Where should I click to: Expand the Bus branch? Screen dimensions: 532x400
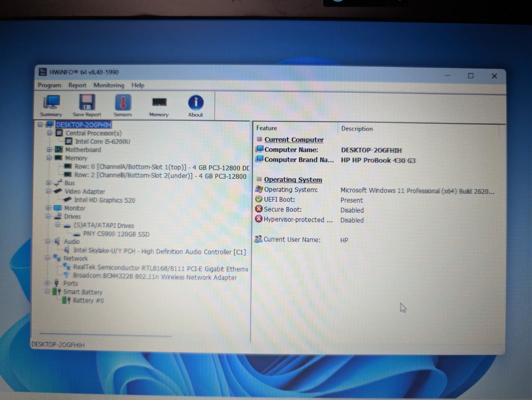click(49, 183)
